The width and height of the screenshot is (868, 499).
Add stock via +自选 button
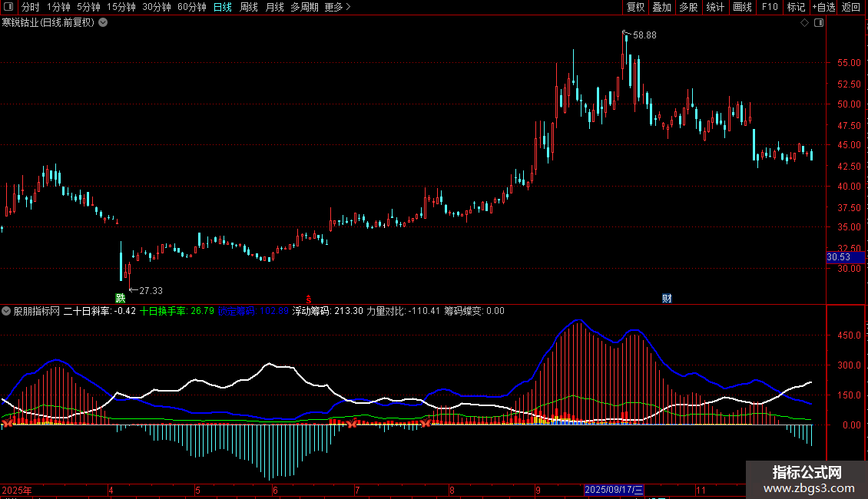(823, 8)
